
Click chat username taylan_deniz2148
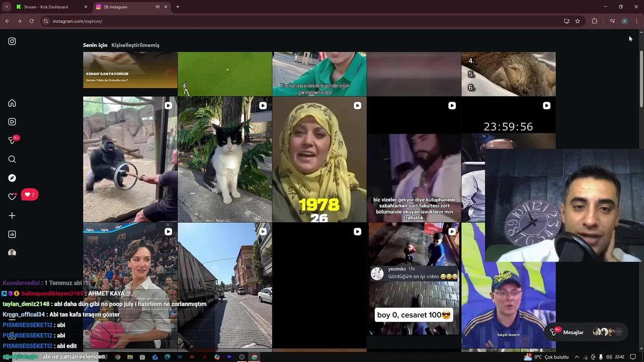(x=26, y=304)
